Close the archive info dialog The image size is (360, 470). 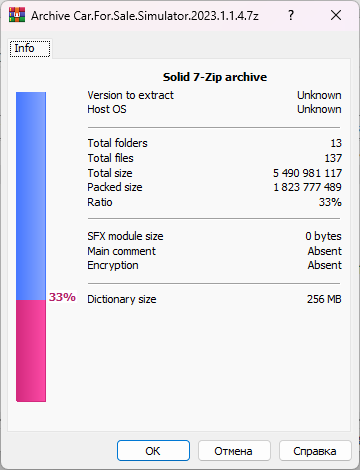tap(336, 15)
